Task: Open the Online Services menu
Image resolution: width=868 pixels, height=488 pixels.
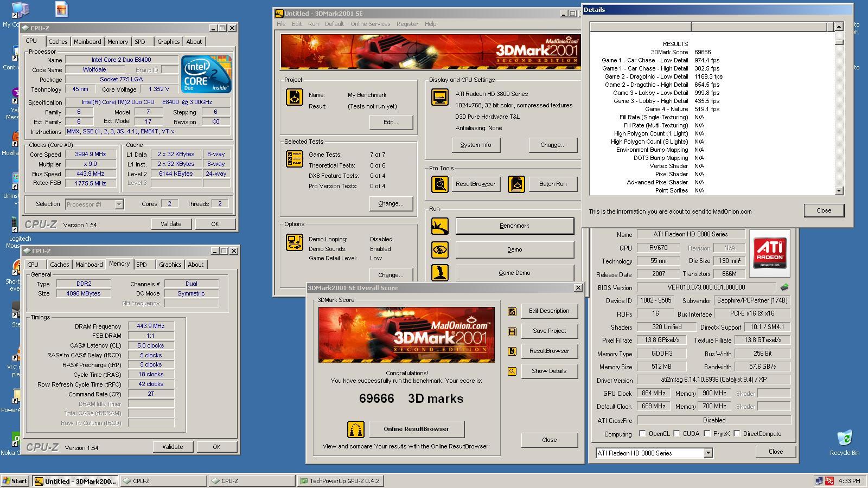Action: [370, 24]
